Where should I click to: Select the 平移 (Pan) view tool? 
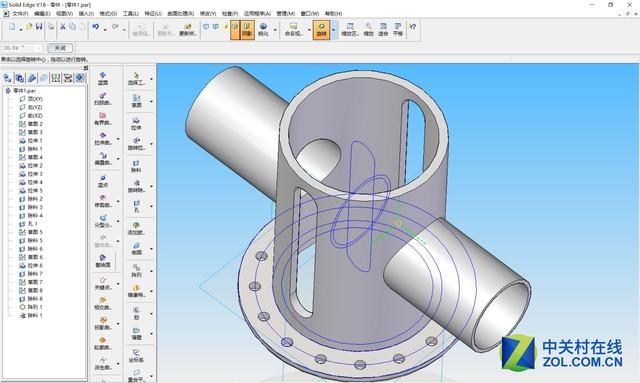coord(398,30)
